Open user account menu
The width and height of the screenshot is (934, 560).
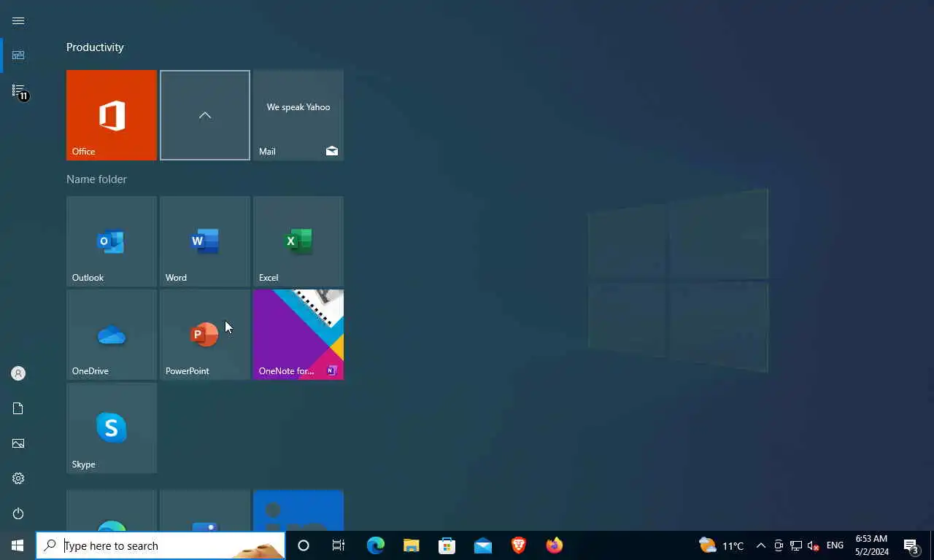18,373
